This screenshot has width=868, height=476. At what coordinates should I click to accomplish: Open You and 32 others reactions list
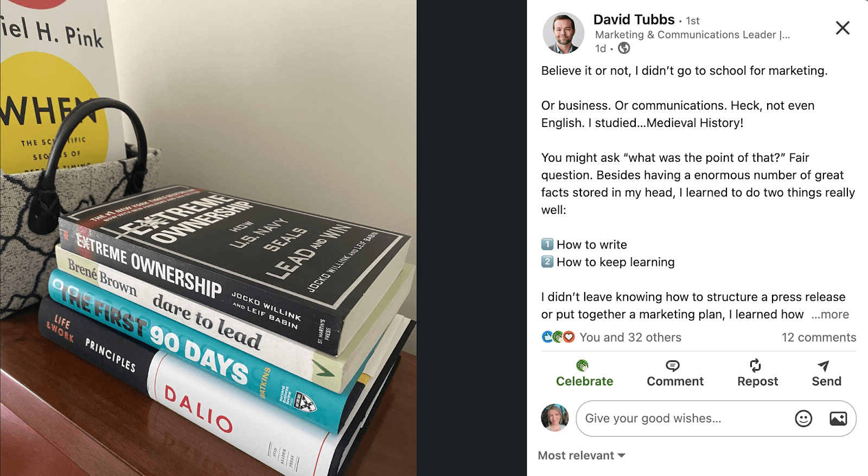click(630, 337)
